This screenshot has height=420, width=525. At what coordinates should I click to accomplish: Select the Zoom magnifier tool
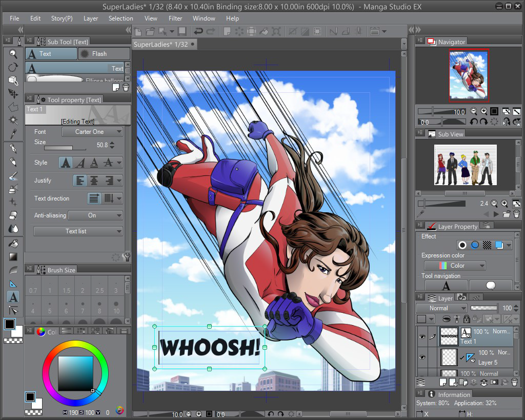tap(13, 53)
